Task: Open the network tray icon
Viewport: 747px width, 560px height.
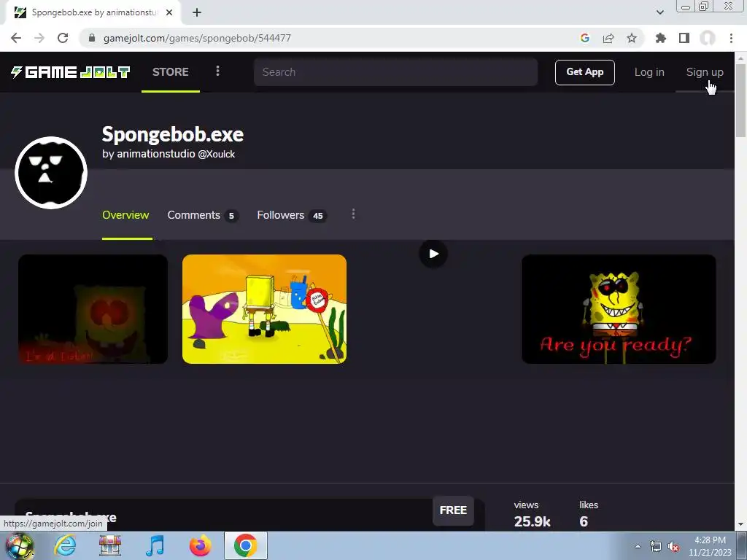Action: coord(656,546)
